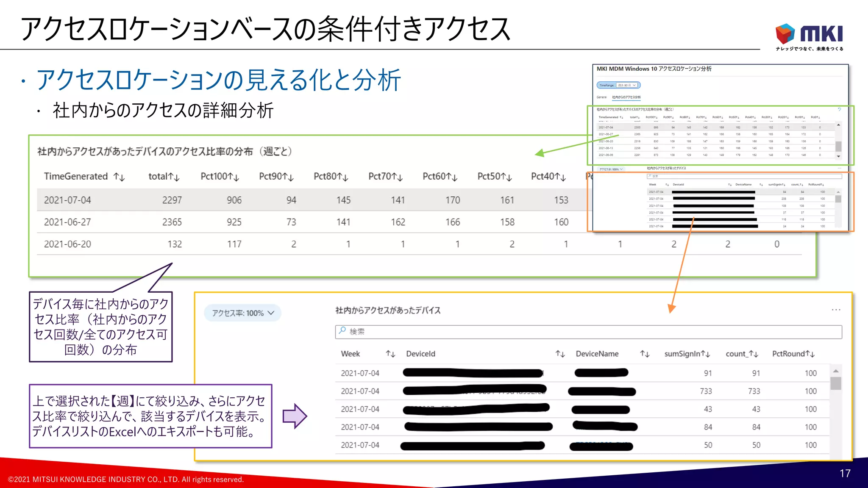Click slide page number 17
Viewport: 868px width, 488px height.
[845, 473]
